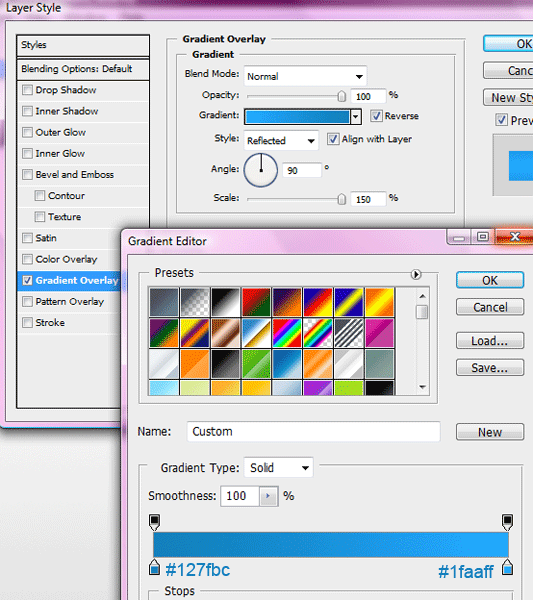Open the gradient Style dropdown showing Reflected

(281, 140)
